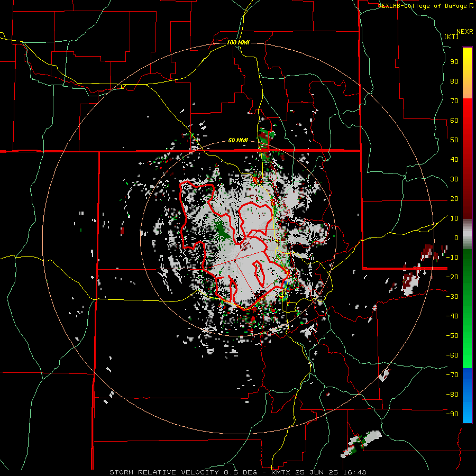Click the positive 40 scale value
This screenshot has height=476, width=476.
tap(454, 160)
